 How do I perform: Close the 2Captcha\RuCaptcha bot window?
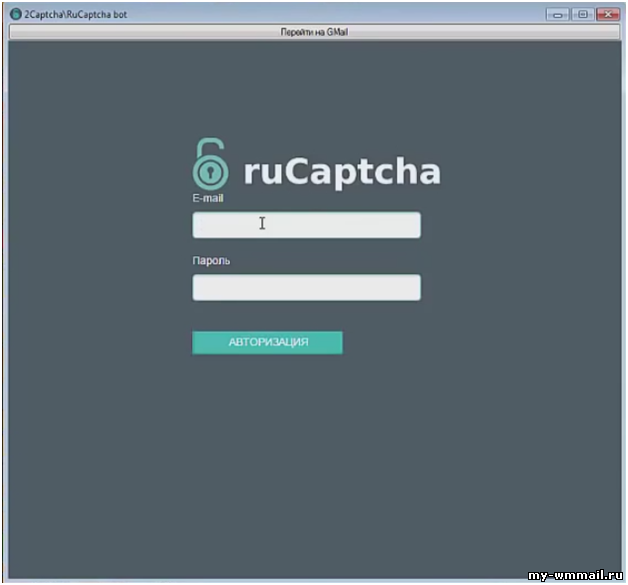pos(608,15)
